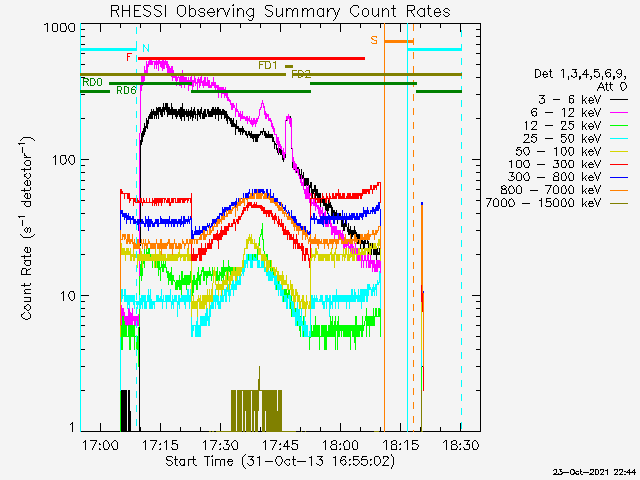Click the '800 - 7000 keV' legend label
The width and height of the screenshot is (640, 480).
point(551,190)
